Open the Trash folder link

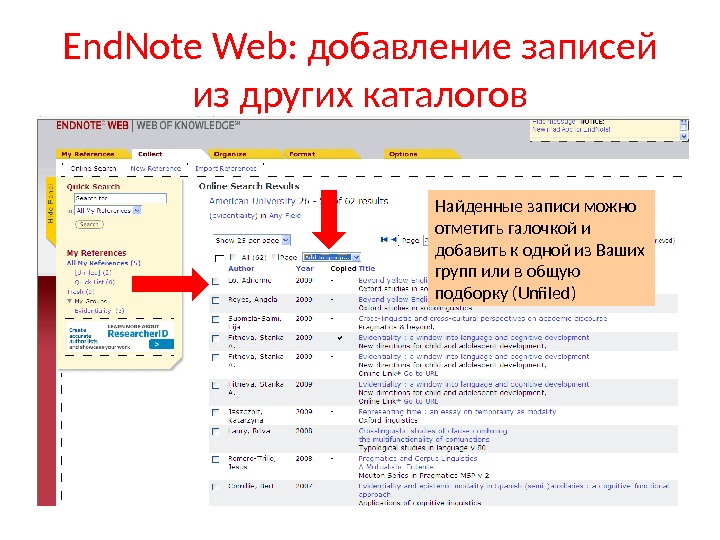tap(80, 292)
